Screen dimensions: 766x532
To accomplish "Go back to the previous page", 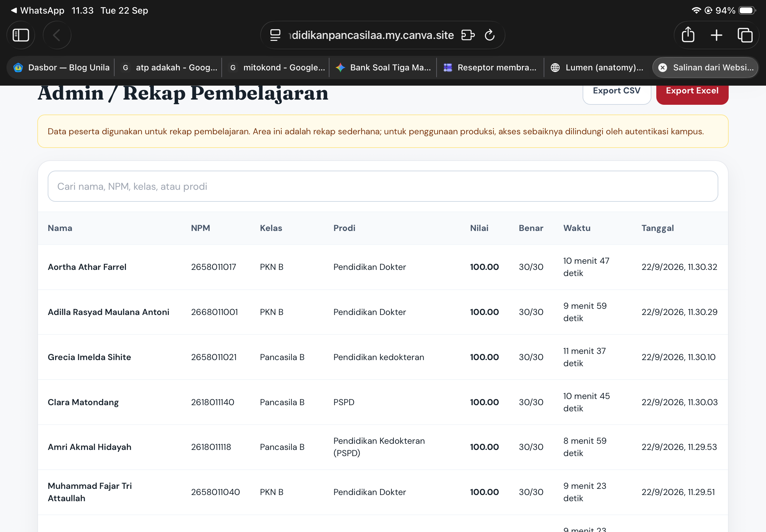I will 57,35.
